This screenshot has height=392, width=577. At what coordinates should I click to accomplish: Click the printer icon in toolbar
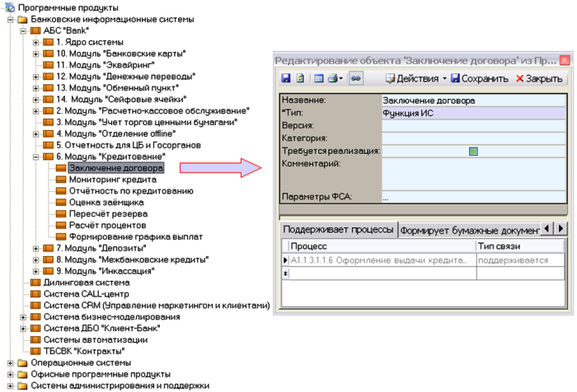click(x=331, y=79)
